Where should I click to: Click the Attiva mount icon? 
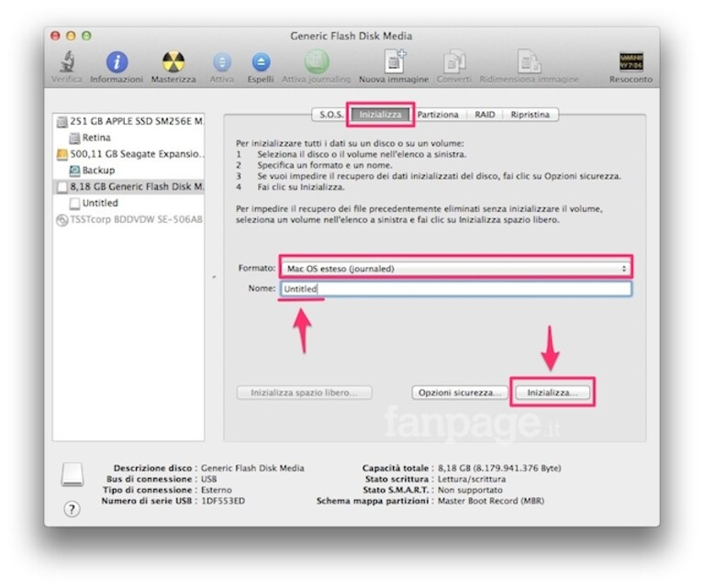tap(222, 62)
